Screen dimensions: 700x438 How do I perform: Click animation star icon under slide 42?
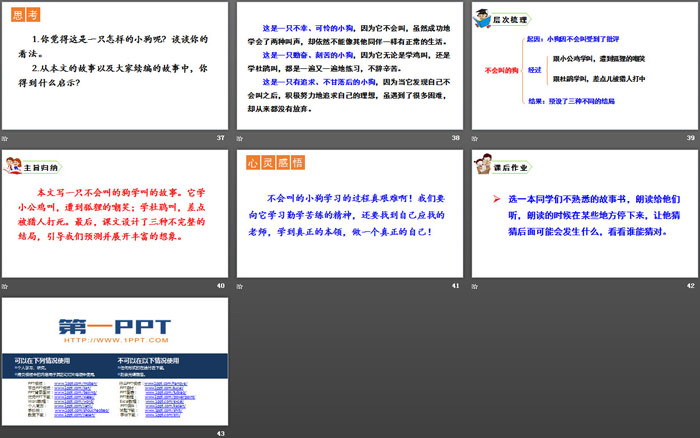pos(475,286)
